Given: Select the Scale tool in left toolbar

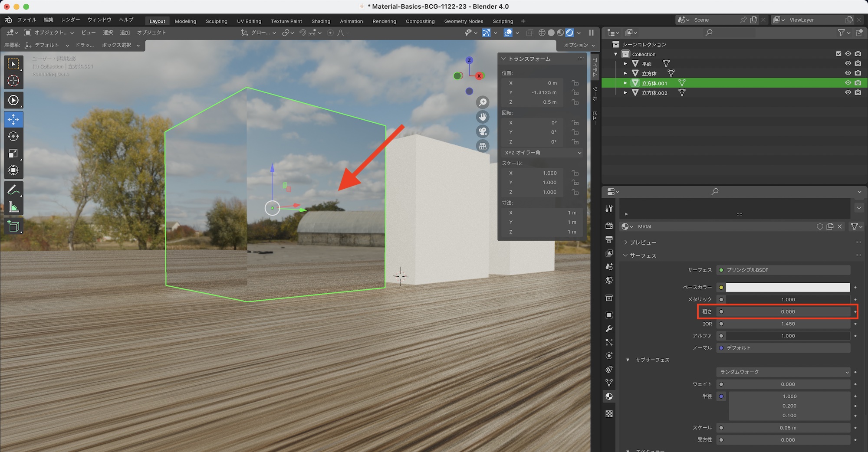Looking at the screenshot, I should point(13,153).
